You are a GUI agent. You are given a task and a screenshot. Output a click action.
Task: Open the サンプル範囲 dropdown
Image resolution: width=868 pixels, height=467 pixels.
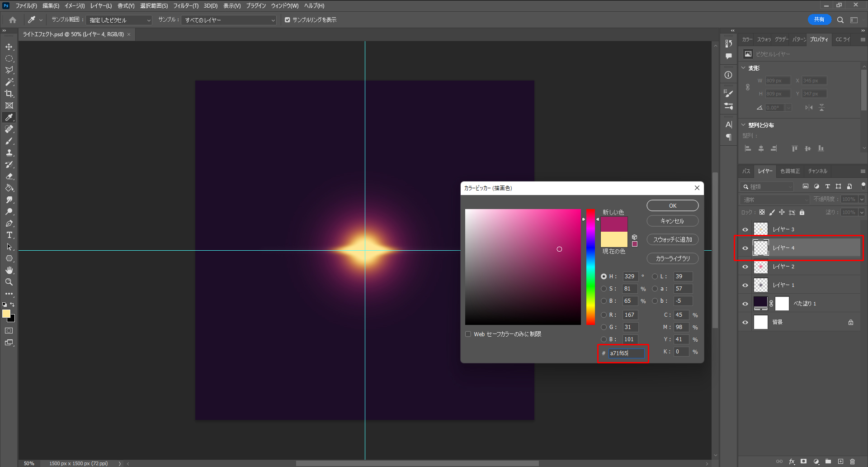pos(119,20)
